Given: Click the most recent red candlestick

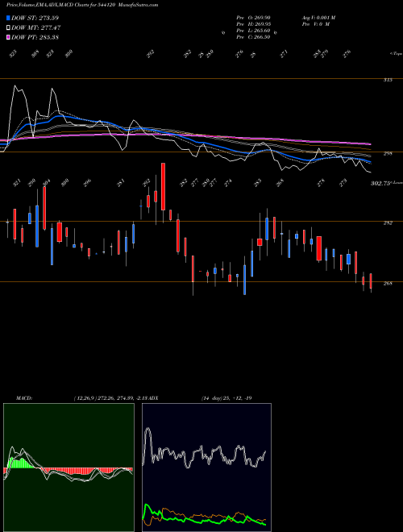Looking at the screenshot, I should pyautogui.click(x=371, y=281).
